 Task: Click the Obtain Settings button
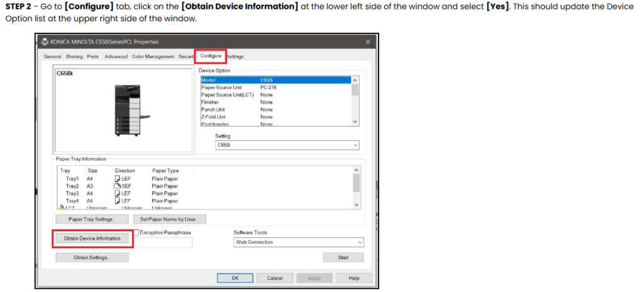pos(92,257)
